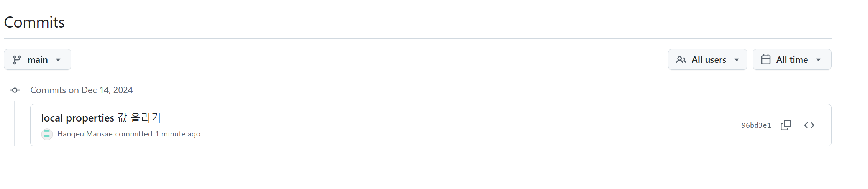Viewport: 868px width, 189px height.
Task: Select the main branch button label
Action: coord(38,60)
